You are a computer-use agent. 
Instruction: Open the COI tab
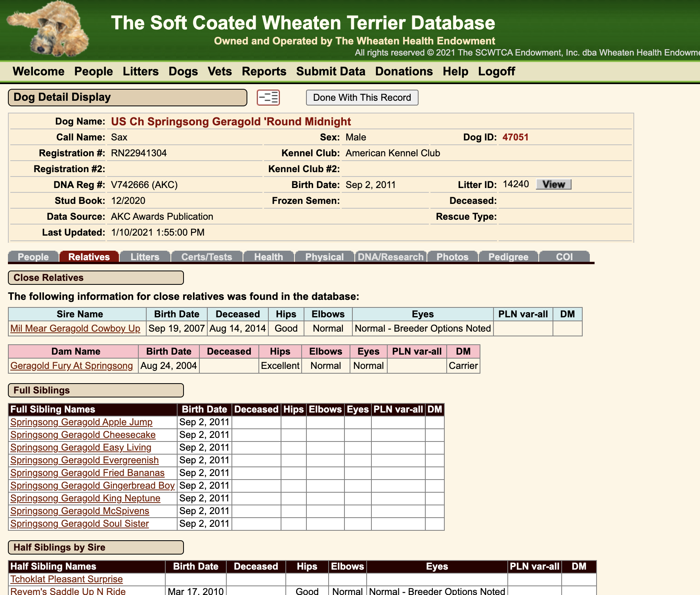pyautogui.click(x=564, y=257)
